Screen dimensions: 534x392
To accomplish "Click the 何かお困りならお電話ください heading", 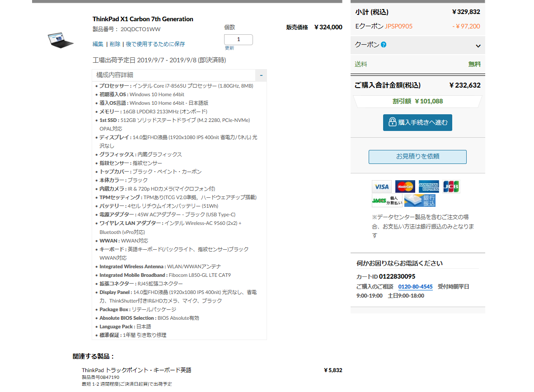I will 399,263.
